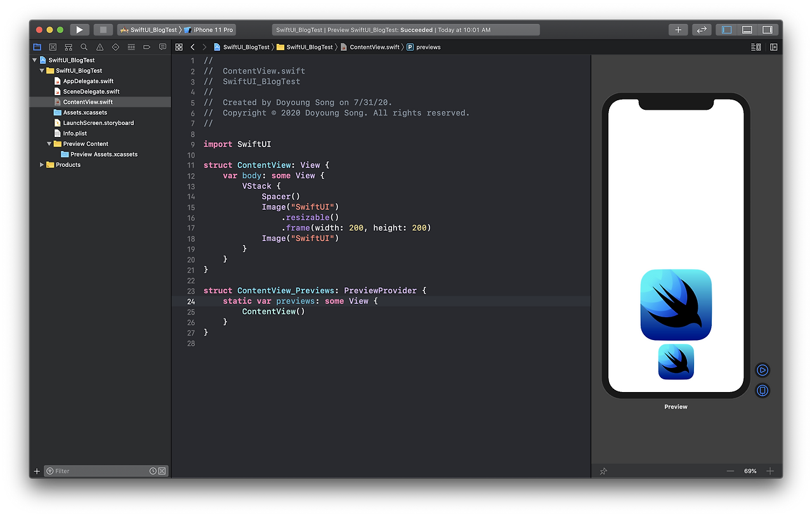Viewport: 812px width, 517px height.
Task: Choose the iPhone 11 Pro run destination
Action: [x=209, y=30]
